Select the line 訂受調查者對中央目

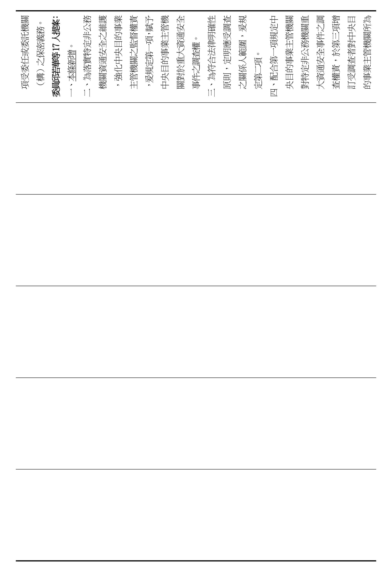coord(352,52)
